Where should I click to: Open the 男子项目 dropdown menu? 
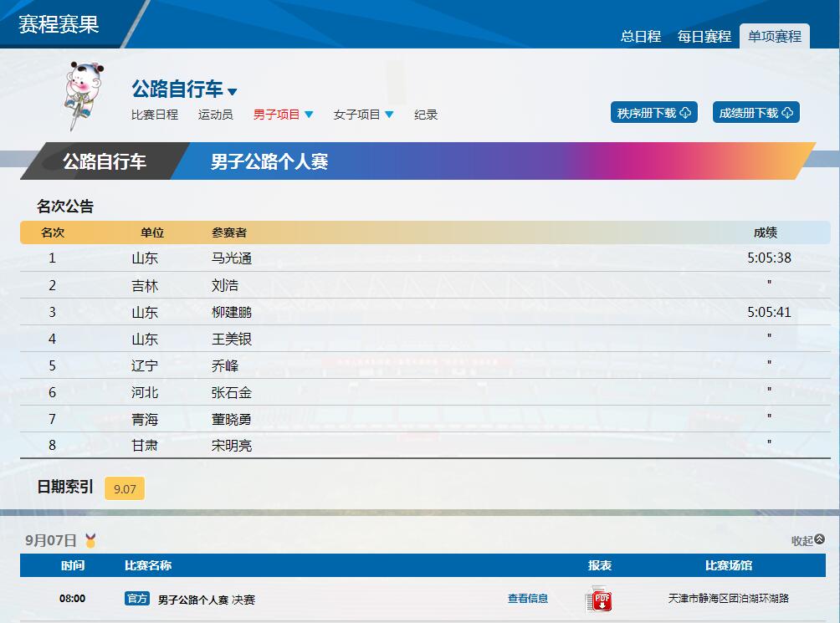click(x=284, y=115)
